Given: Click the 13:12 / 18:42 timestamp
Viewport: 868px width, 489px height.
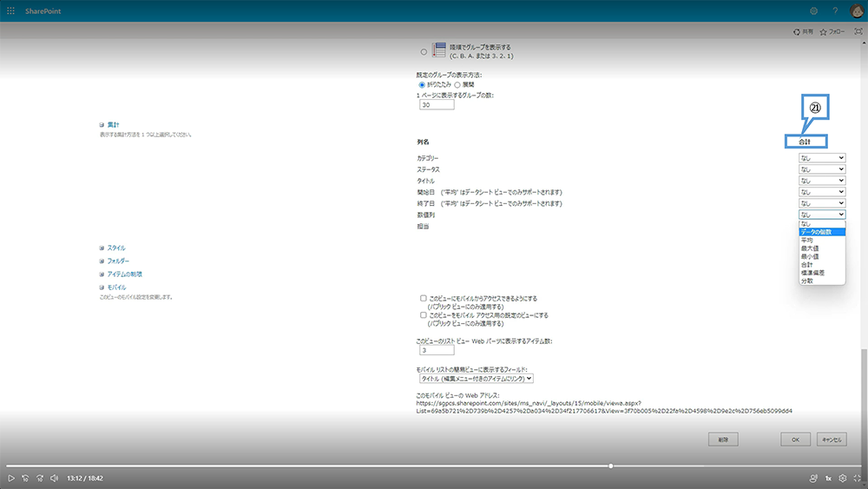Looking at the screenshot, I should [x=85, y=478].
